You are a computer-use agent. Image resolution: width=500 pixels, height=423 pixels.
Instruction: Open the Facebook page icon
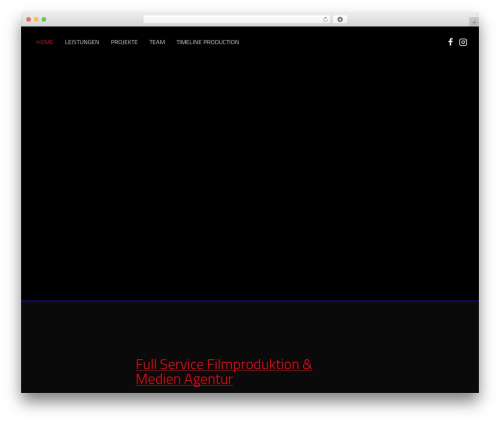[450, 42]
